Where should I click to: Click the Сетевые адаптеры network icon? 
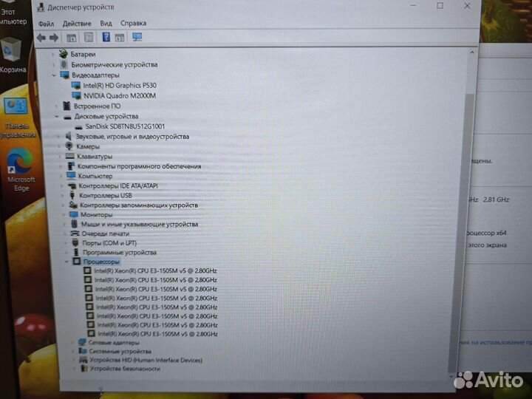pyautogui.click(x=82, y=342)
